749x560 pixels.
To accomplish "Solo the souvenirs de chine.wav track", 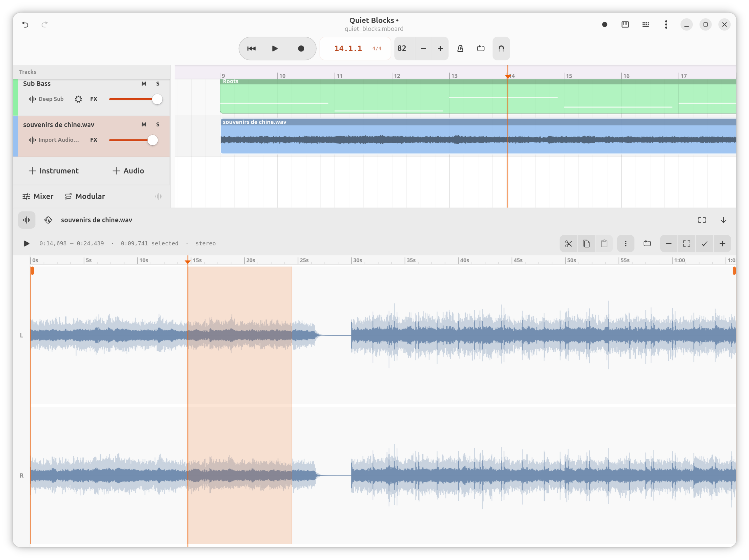I will tap(158, 125).
